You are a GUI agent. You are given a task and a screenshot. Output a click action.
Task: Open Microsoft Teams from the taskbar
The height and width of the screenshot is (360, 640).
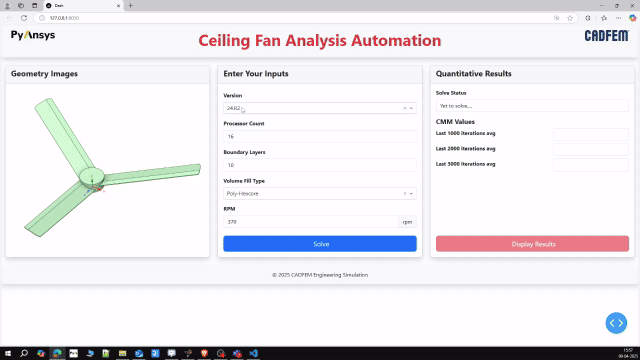coord(237,353)
